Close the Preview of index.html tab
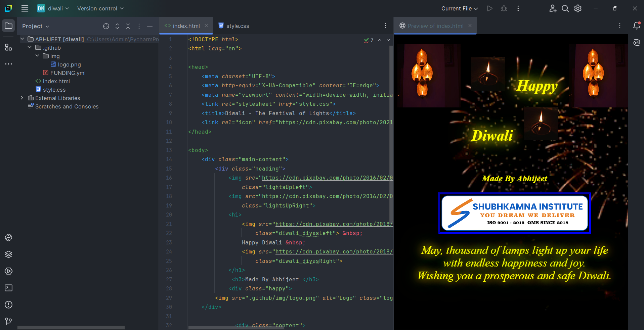The width and height of the screenshot is (644, 330). [x=470, y=26]
